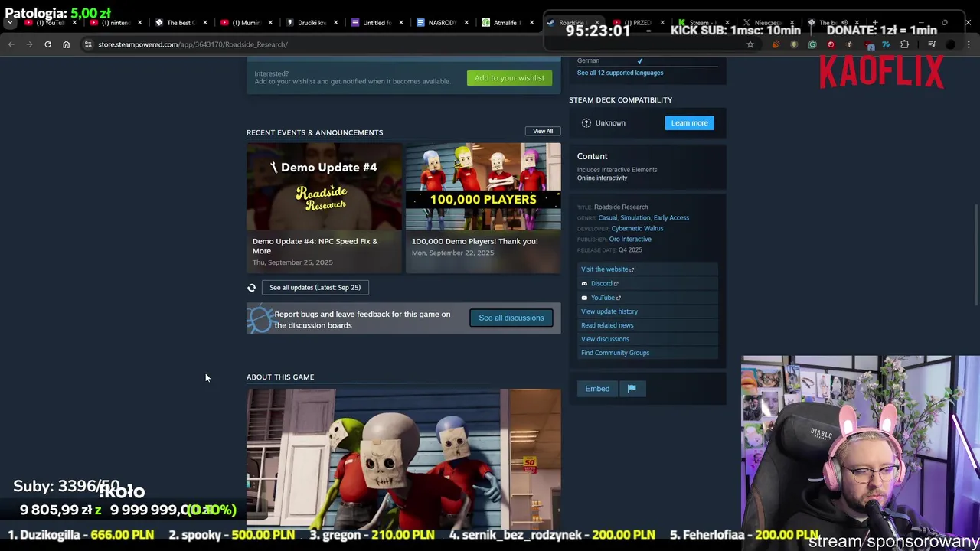The height and width of the screenshot is (551, 980).
Task: Click the browser forward arrow
Action: 29,44
